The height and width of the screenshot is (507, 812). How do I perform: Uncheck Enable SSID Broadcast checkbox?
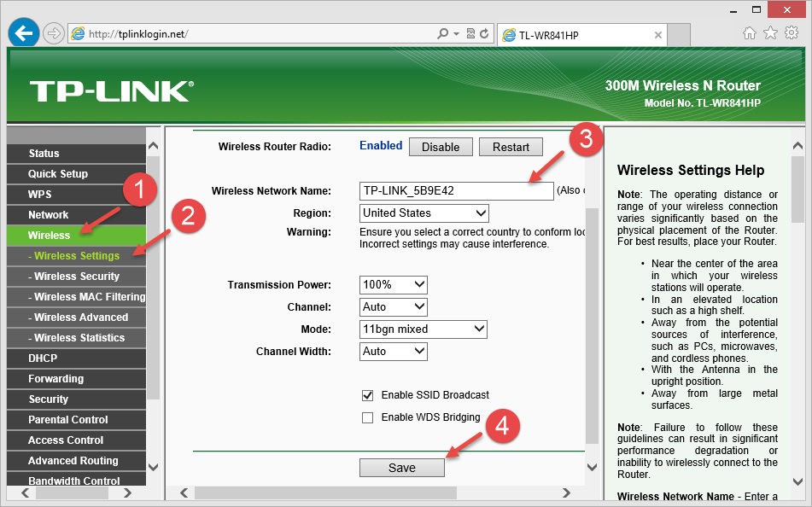point(368,396)
